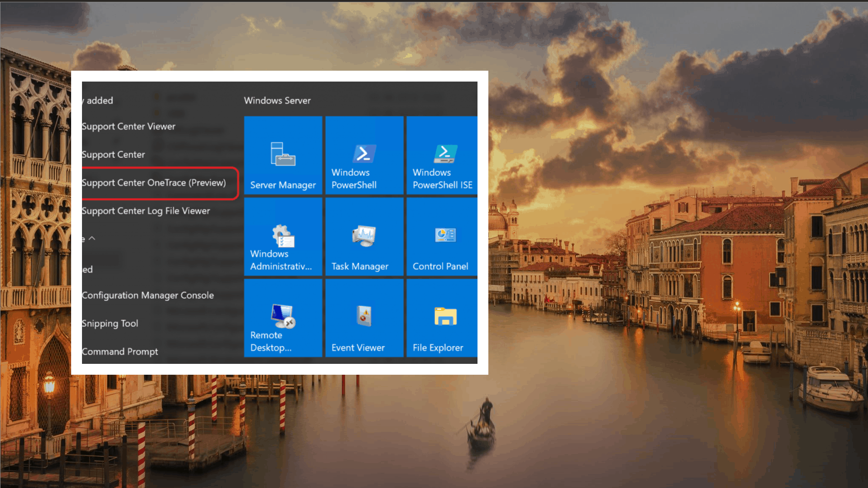
Task: Launch the Event Viewer tile
Action: point(364,318)
